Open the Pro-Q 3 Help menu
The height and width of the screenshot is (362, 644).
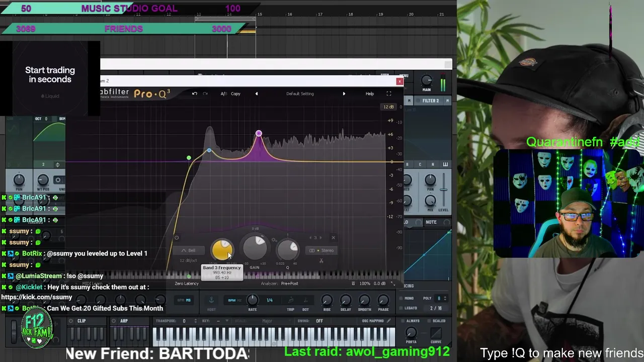point(370,94)
